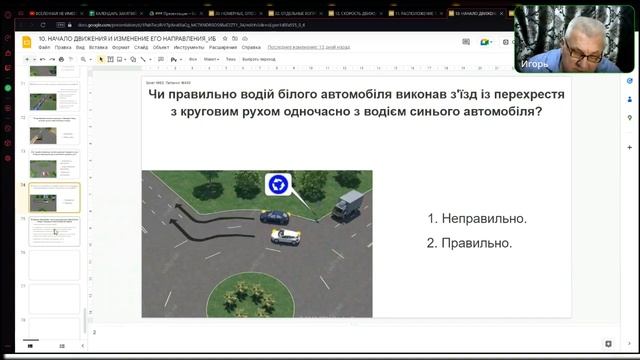Click the Google Meet camera icon
Viewport: 640px width, 360px height.
pos(484,42)
